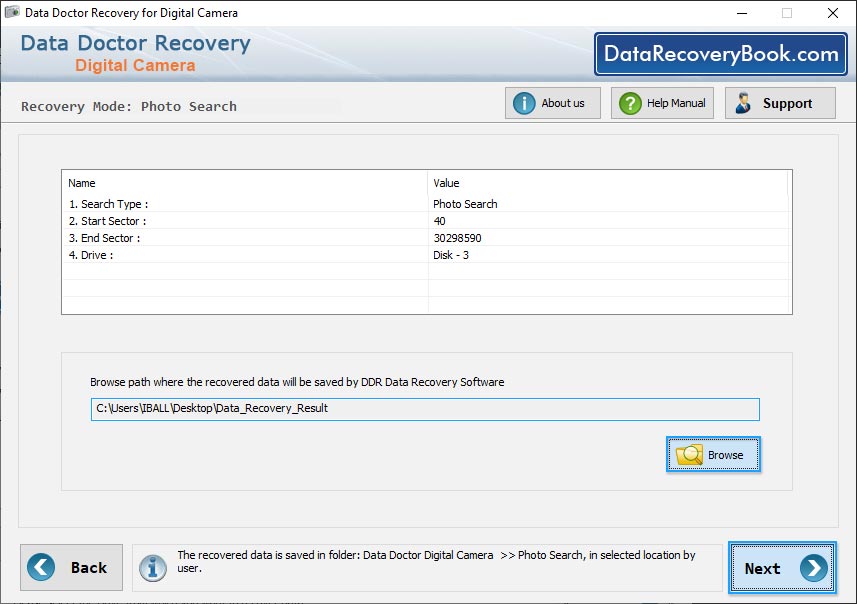
Task: Click the yellow folder icon on Browse button
Action: pos(689,454)
